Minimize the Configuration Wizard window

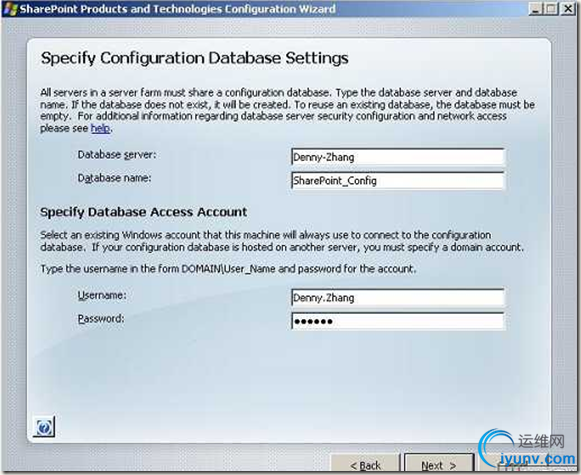(x=536, y=9)
